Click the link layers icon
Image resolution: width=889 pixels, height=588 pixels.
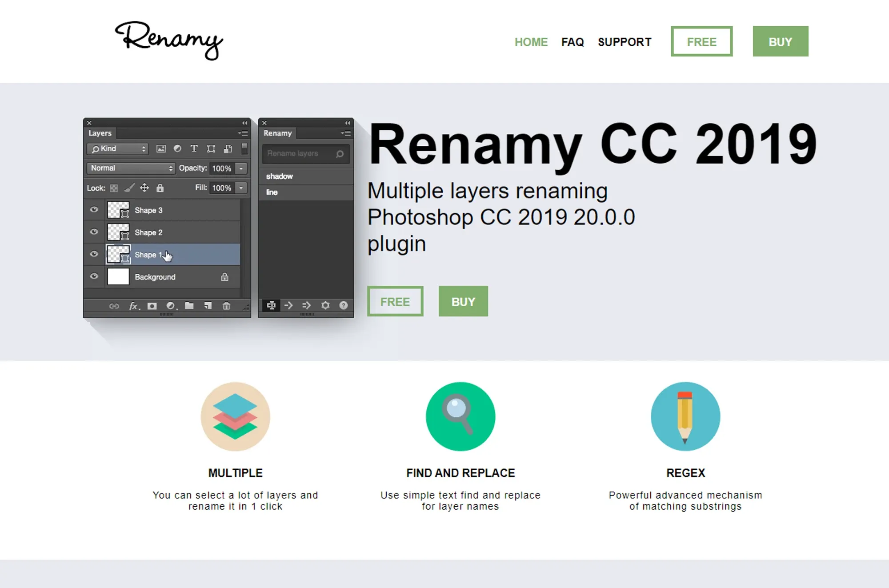(x=114, y=306)
